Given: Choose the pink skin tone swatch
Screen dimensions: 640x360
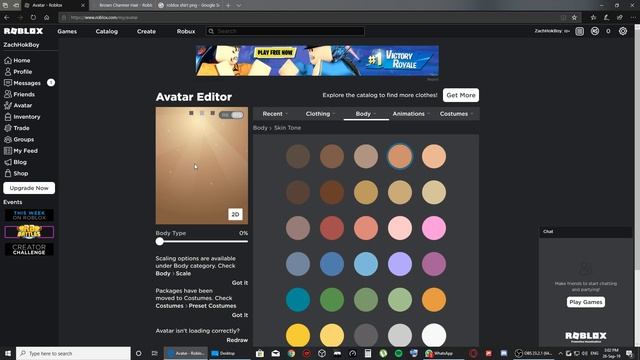Looking at the screenshot, I should [x=433, y=228].
